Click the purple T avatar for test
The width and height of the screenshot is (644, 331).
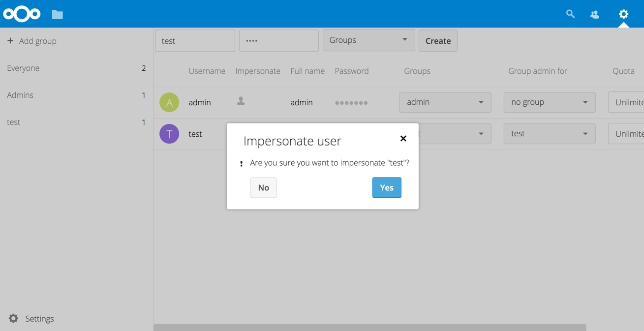click(169, 134)
